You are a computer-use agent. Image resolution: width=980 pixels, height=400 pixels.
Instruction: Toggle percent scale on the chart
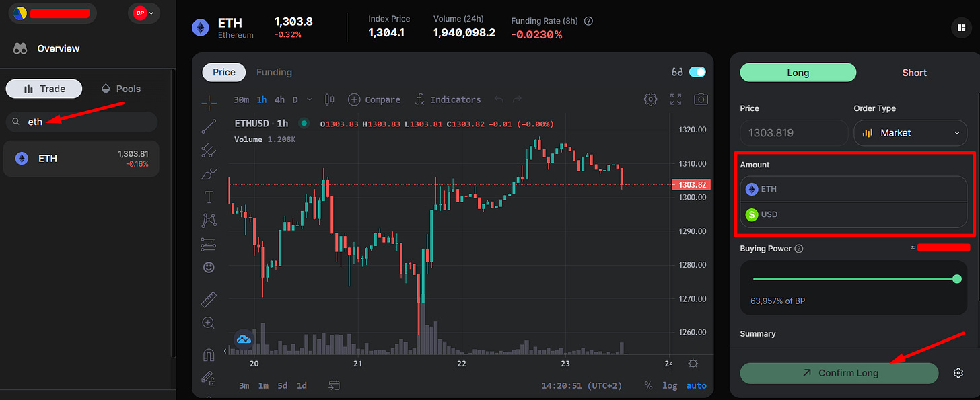pyautogui.click(x=648, y=385)
